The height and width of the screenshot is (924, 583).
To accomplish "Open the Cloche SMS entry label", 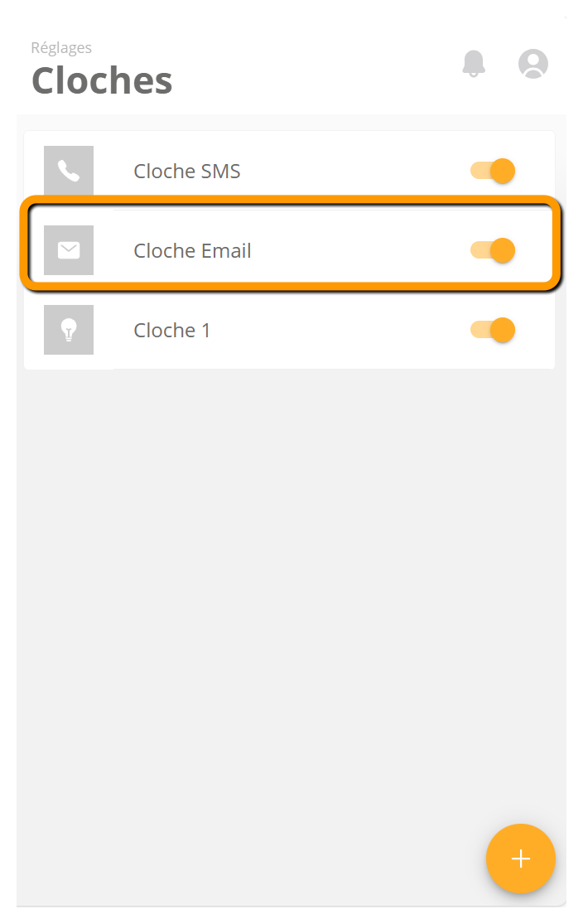I will [x=186, y=171].
